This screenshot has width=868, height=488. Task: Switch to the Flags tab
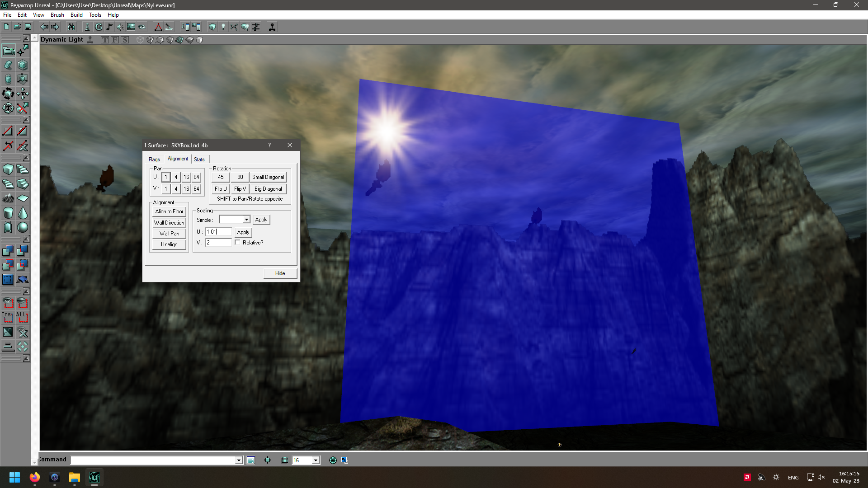click(x=154, y=160)
